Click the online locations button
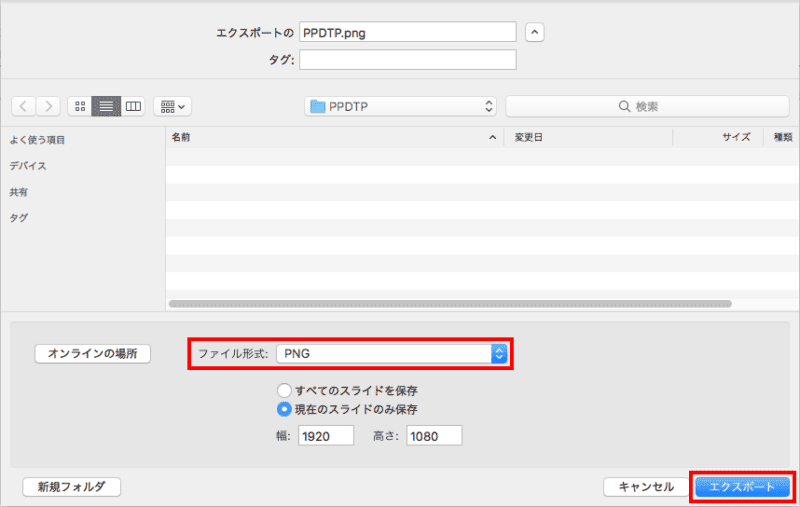The height and width of the screenshot is (507, 800). pos(92,353)
